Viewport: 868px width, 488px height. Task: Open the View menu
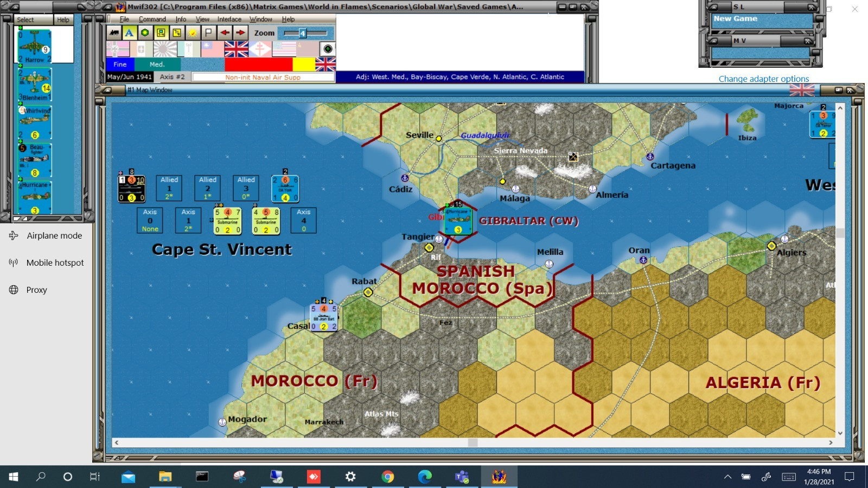tap(202, 20)
